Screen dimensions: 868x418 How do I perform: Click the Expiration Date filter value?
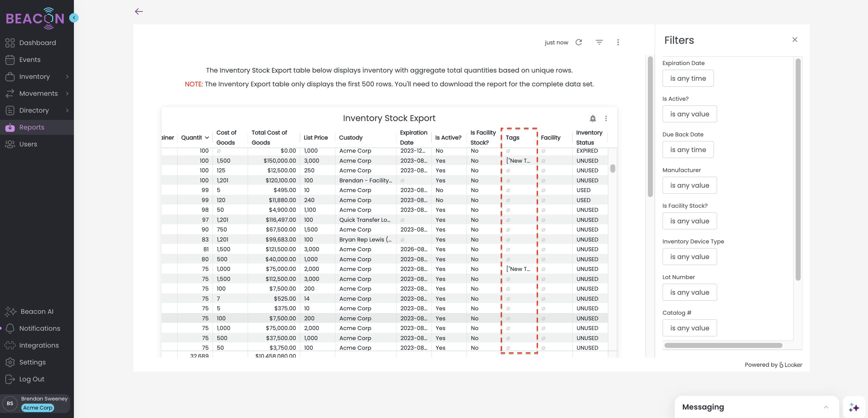coord(688,79)
